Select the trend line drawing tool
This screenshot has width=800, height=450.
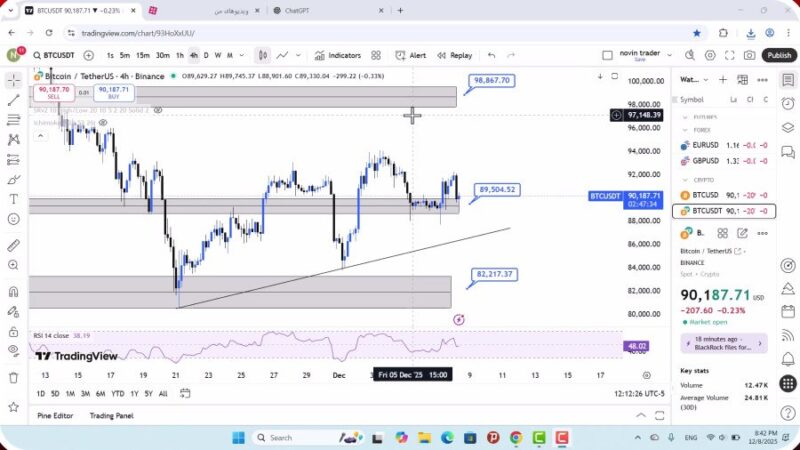[x=13, y=100]
